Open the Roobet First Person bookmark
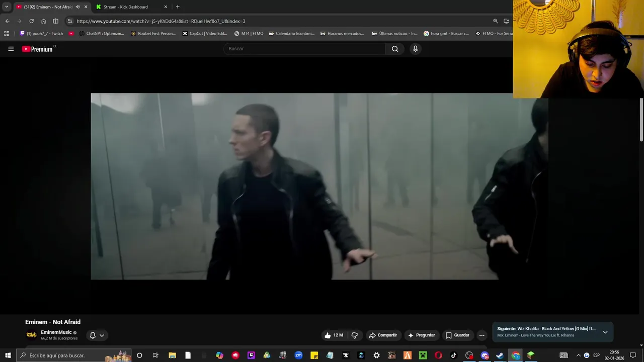 click(x=153, y=34)
